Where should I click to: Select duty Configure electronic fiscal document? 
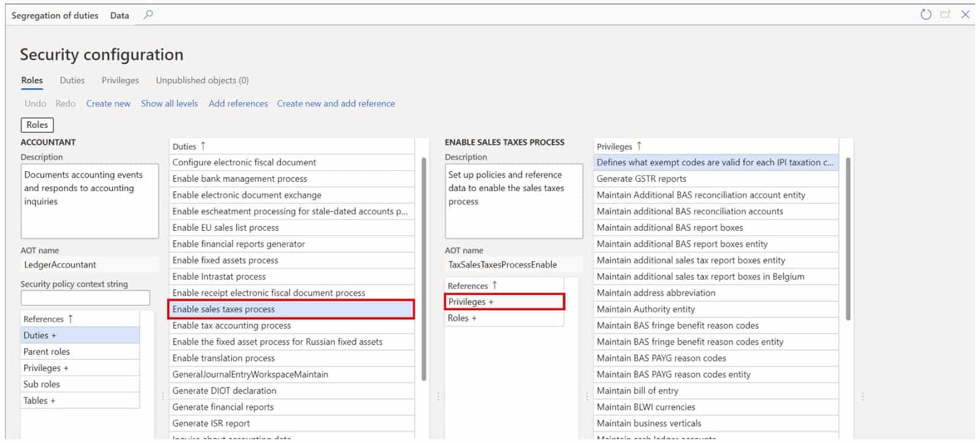click(x=292, y=162)
